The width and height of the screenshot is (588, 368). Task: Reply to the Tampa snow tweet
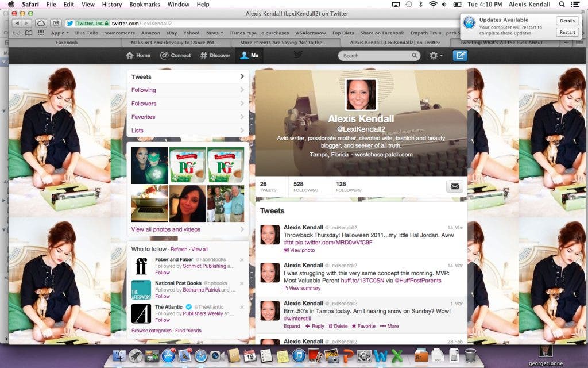(315, 327)
